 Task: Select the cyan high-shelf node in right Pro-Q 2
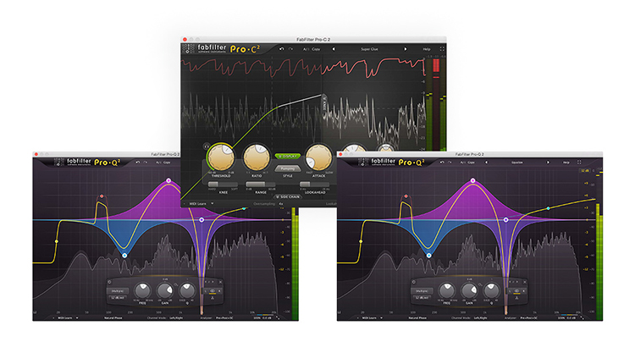click(x=549, y=208)
